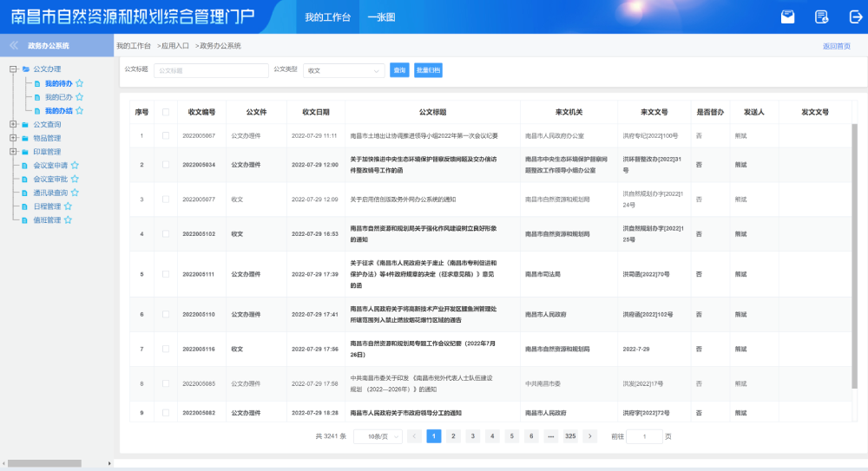Screen dimensions: 868x471
Task: Favorite 通讯录查询 with its star icon
Action: coord(75,193)
